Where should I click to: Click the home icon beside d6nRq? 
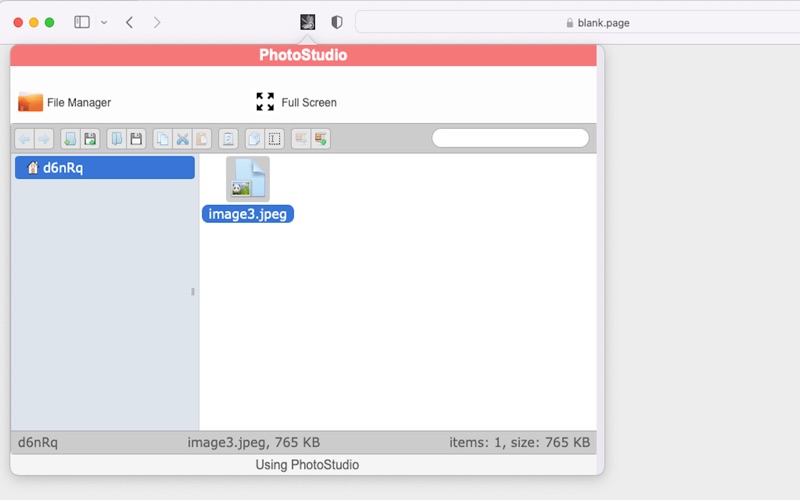click(33, 167)
